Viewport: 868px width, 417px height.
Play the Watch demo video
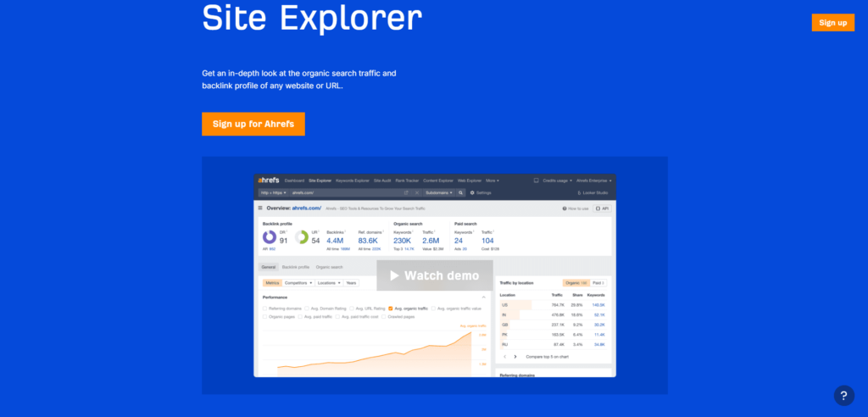pos(435,275)
